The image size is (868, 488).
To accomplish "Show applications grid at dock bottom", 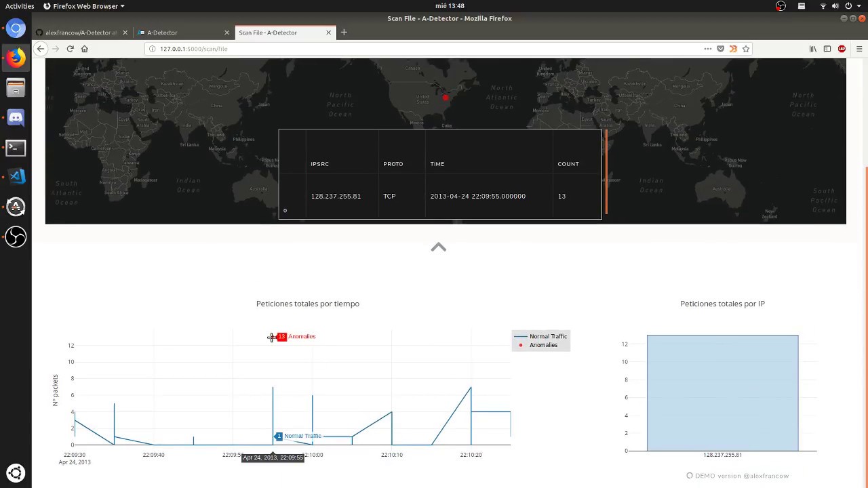I will tap(16, 472).
